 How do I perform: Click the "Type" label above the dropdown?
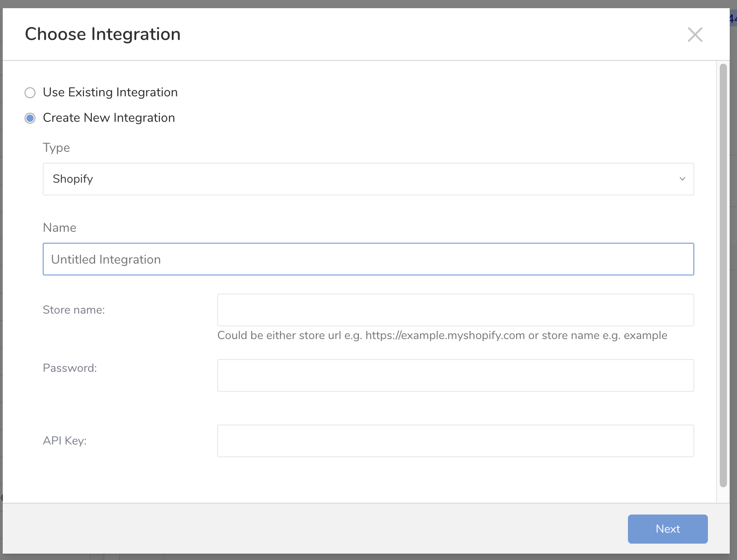tap(56, 148)
